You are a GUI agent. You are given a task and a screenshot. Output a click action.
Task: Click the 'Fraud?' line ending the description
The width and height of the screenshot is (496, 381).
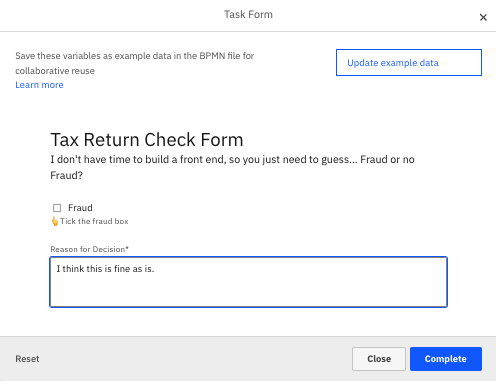(x=66, y=175)
